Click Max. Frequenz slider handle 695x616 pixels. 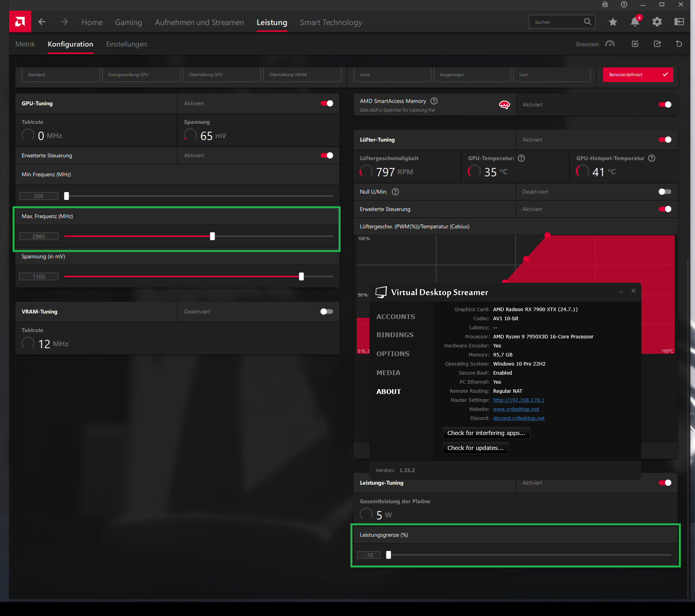(x=212, y=236)
